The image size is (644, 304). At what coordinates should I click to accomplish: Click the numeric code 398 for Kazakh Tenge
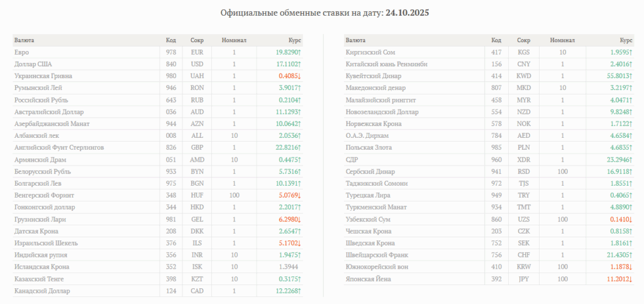click(171, 279)
